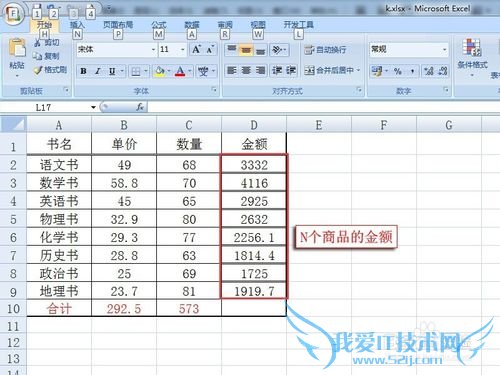Image resolution: width=500 pixels, height=375 pixels.
Task: Click the phonetic guide 变 icon
Action: click(203, 71)
